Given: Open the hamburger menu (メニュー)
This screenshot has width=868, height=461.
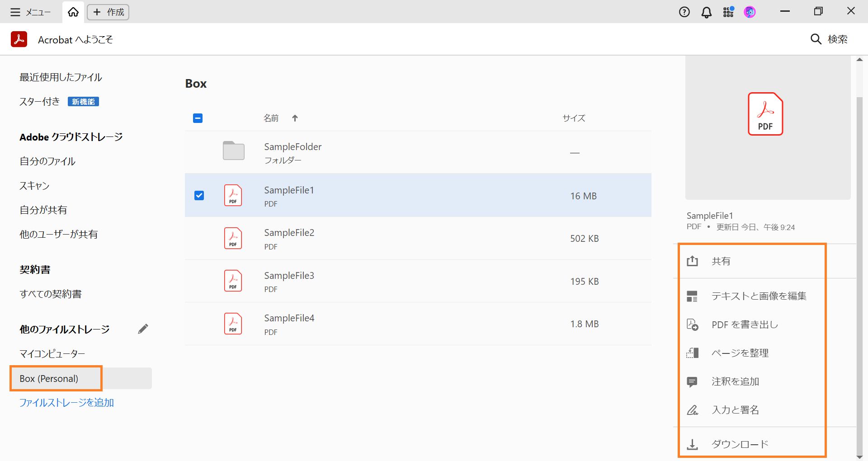Looking at the screenshot, I should [x=30, y=12].
